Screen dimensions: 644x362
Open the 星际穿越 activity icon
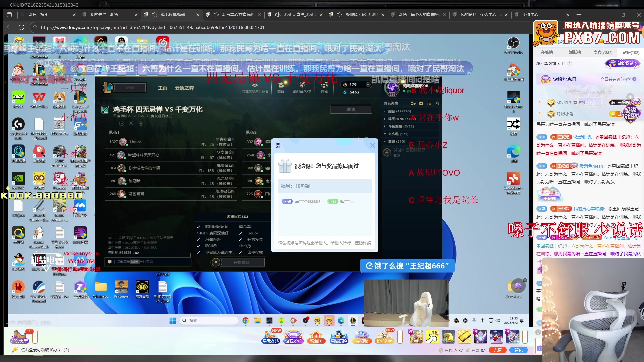pyautogui.click(x=271, y=336)
